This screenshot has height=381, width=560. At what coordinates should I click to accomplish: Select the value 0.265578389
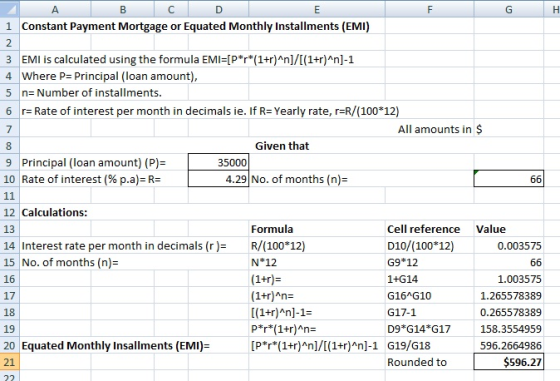(509, 312)
